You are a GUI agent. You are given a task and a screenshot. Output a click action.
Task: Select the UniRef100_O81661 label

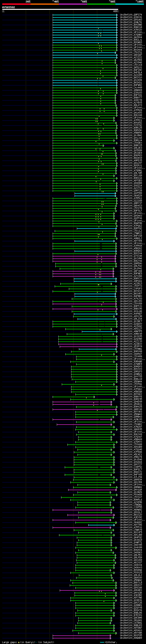tap(131, 620)
